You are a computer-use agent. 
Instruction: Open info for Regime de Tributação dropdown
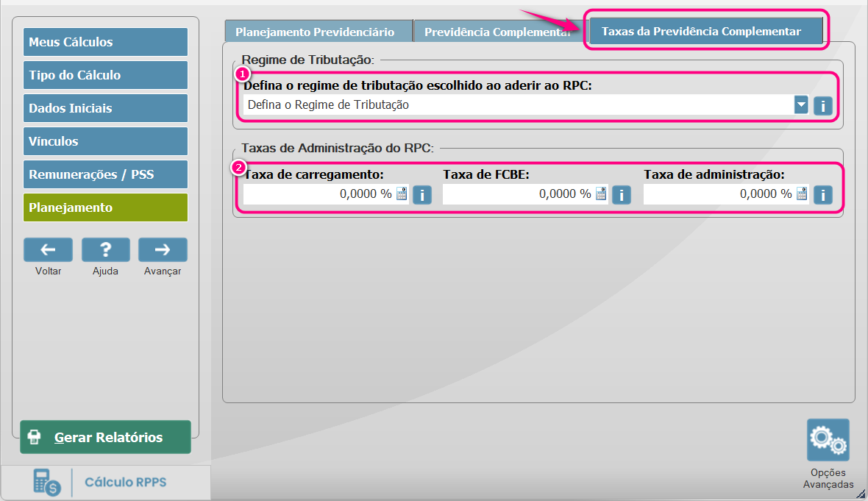click(x=822, y=105)
